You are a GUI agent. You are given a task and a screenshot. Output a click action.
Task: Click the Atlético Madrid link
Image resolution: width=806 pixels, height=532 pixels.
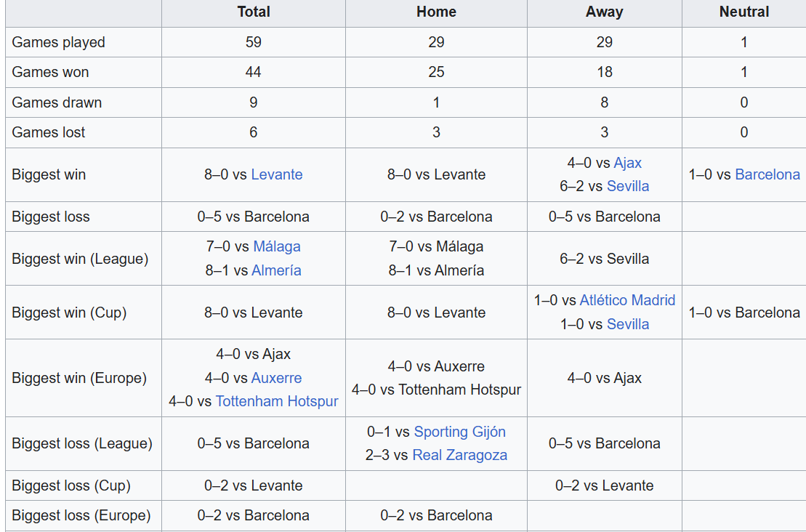[x=627, y=300]
